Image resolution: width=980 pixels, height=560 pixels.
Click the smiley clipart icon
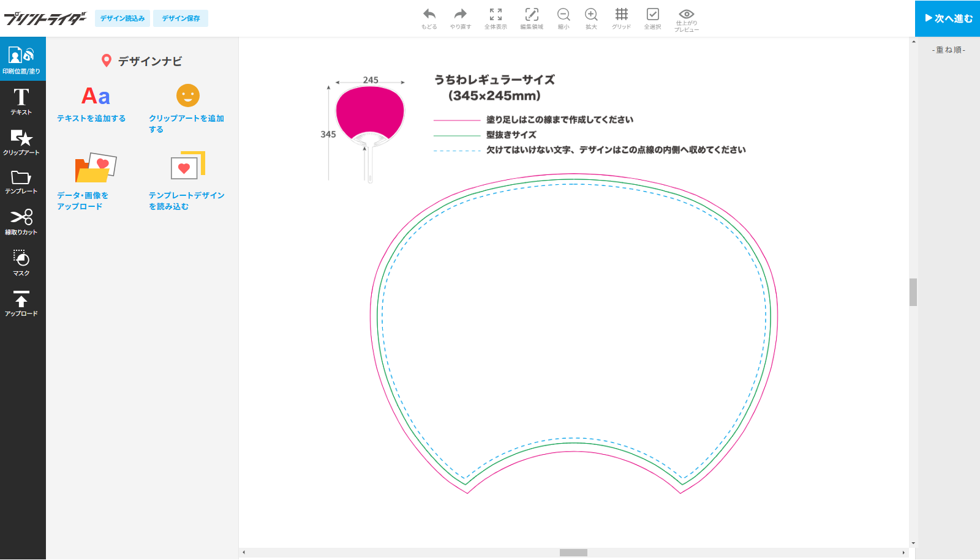[x=188, y=95]
